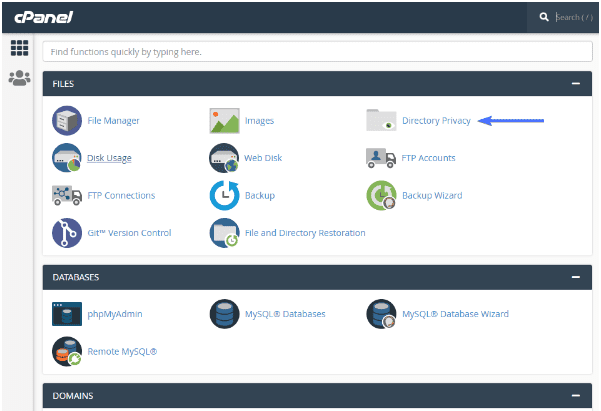Open the MySQL Databases icon
This screenshot has height=411, width=601.
point(224,314)
